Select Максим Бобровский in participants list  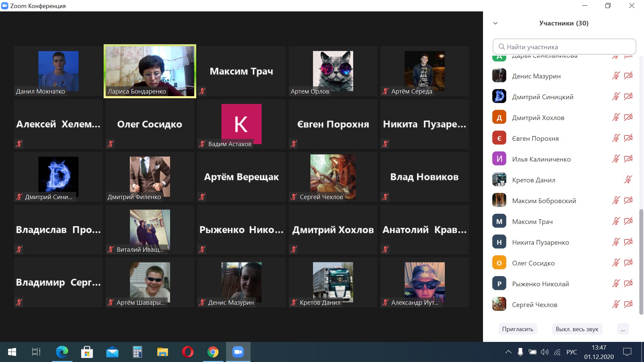[544, 200]
